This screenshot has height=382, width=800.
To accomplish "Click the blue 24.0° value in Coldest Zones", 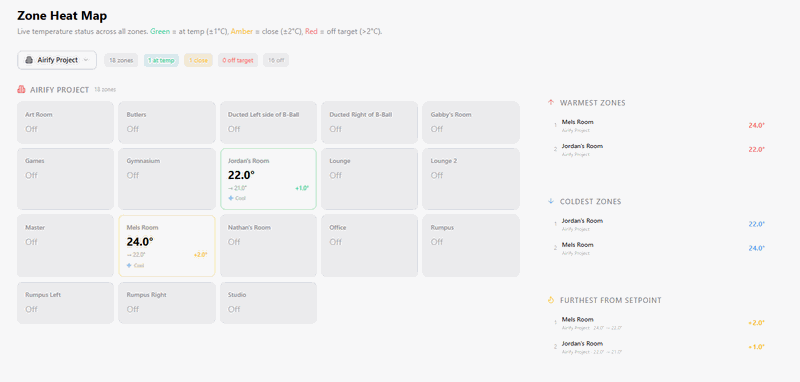I will click(757, 248).
